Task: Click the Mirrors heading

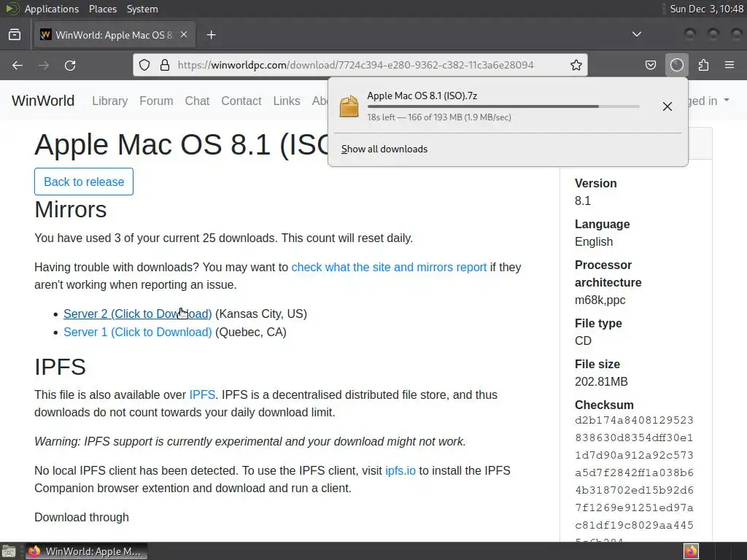Action: [71, 209]
